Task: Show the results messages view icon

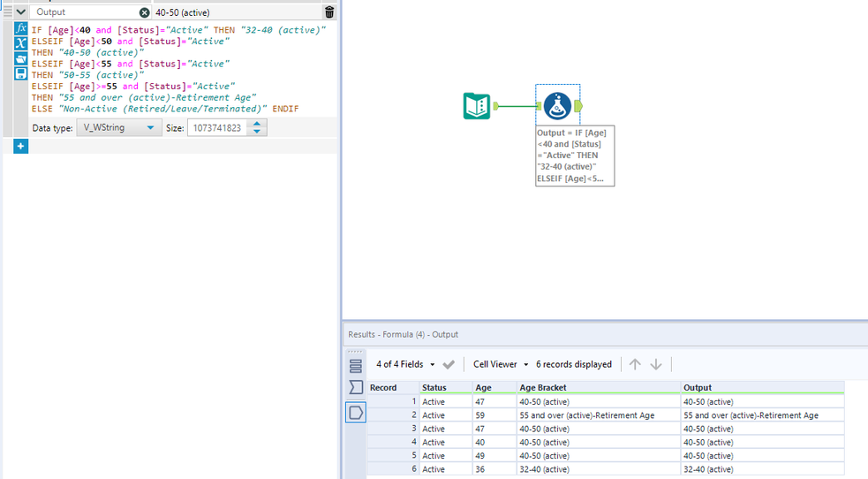Action: coord(355,366)
